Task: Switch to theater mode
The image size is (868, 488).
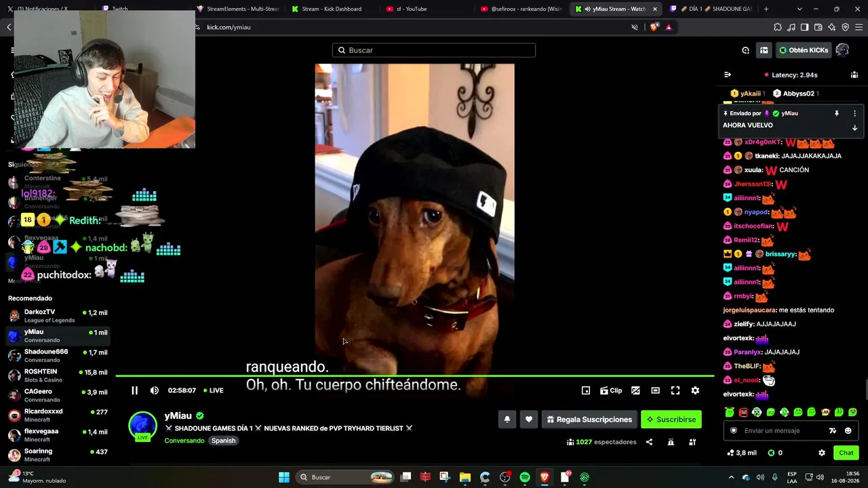Action: coord(655,390)
